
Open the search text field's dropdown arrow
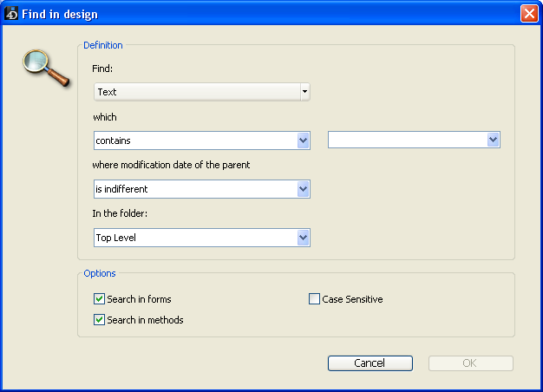[x=493, y=140]
